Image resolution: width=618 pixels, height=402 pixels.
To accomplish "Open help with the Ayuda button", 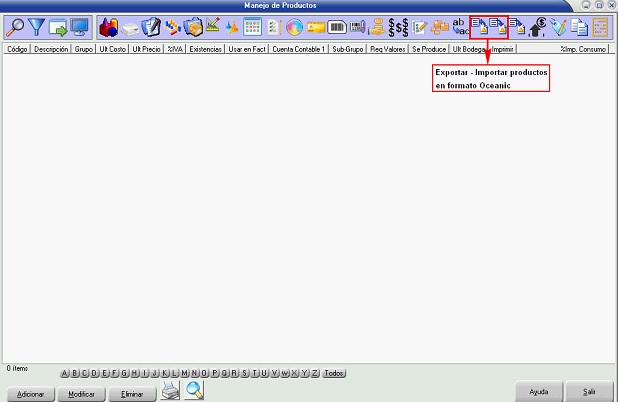I will point(538,392).
